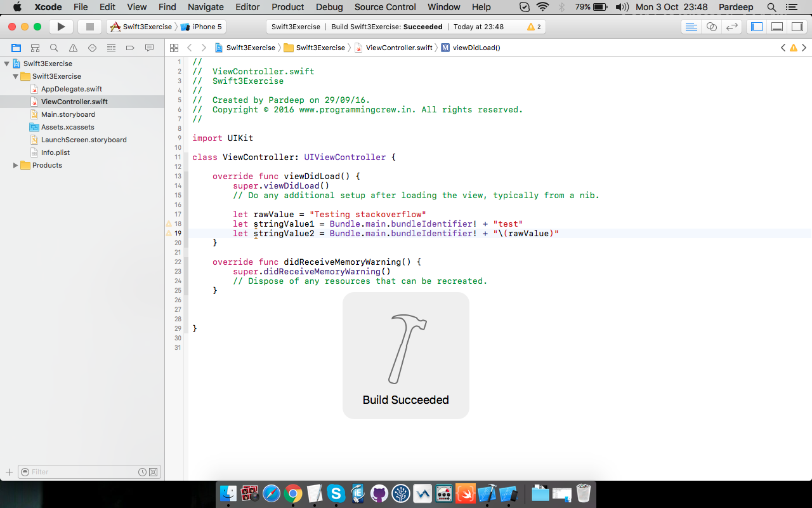Open the Find navigator search icon
Image resolution: width=812 pixels, height=508 pixels.
pyautogui.click(x=54, y=48)
